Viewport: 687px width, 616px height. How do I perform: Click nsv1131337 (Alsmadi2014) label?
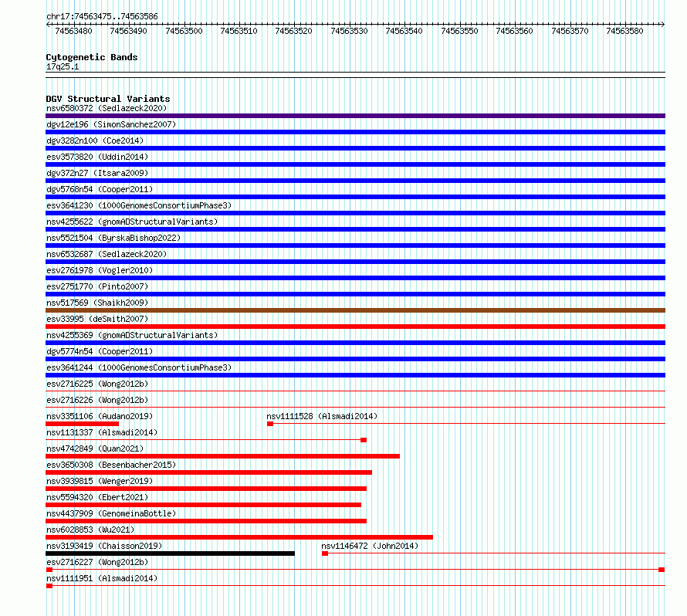102,432
